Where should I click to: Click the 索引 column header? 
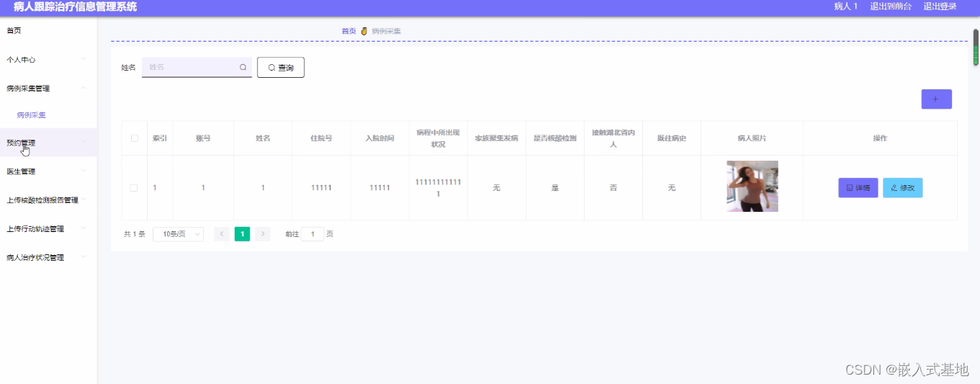tap(160, 138)
